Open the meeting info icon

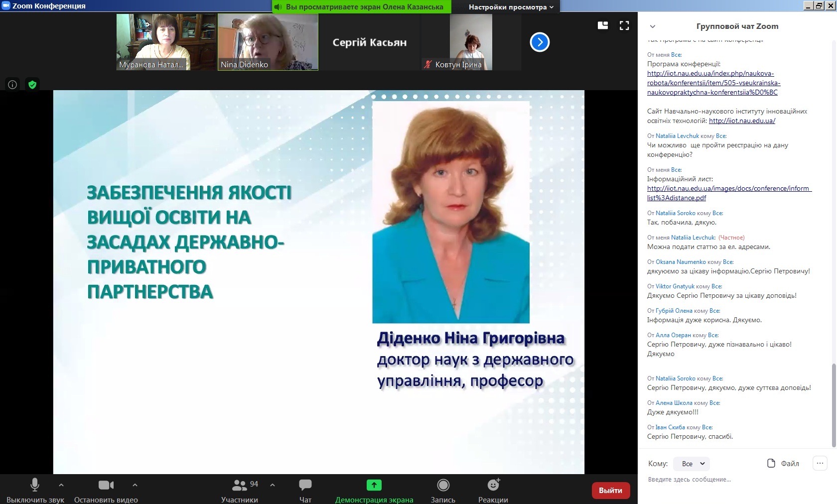click(12, 85)
